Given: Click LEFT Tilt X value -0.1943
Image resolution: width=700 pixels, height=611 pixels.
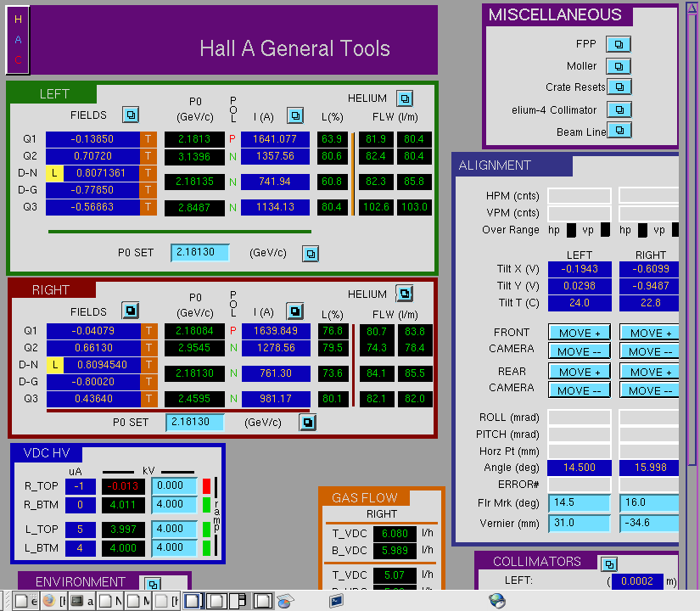Looking at the screenshot, I should (580, 269).
